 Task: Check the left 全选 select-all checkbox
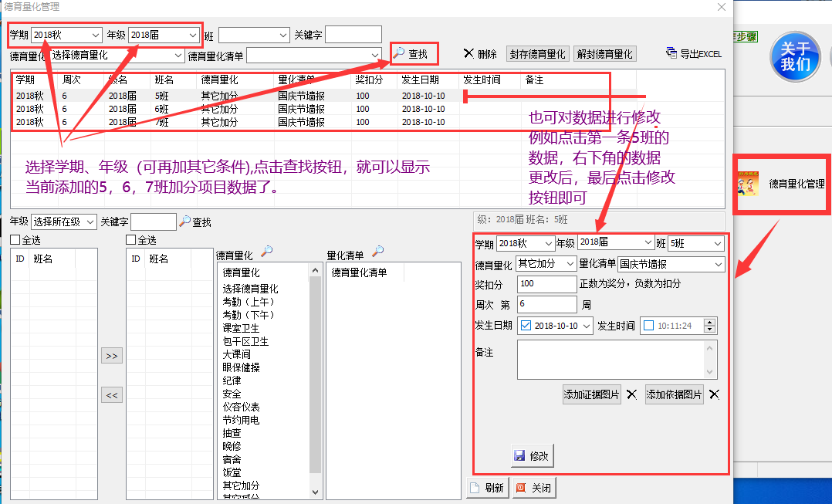pos(17,238)
